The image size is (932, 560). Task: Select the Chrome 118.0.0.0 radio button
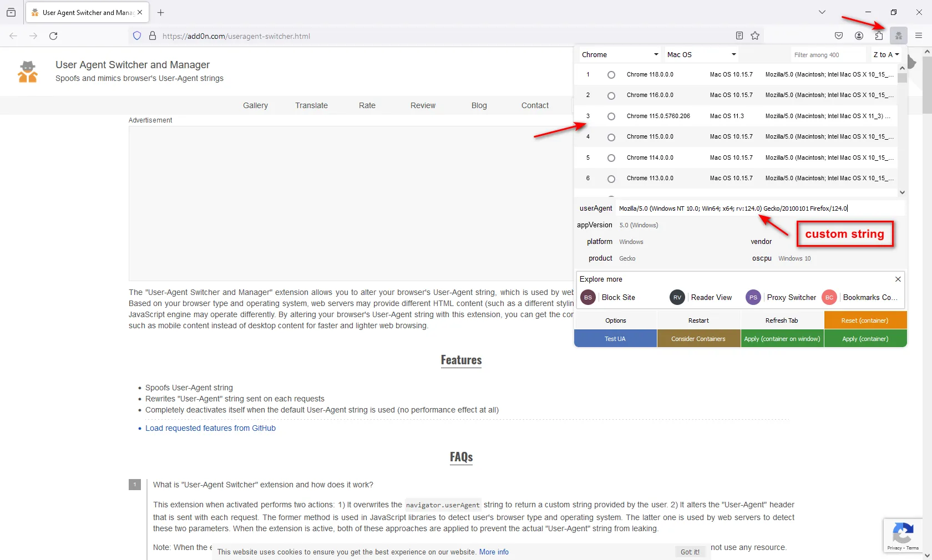(611, 75)
